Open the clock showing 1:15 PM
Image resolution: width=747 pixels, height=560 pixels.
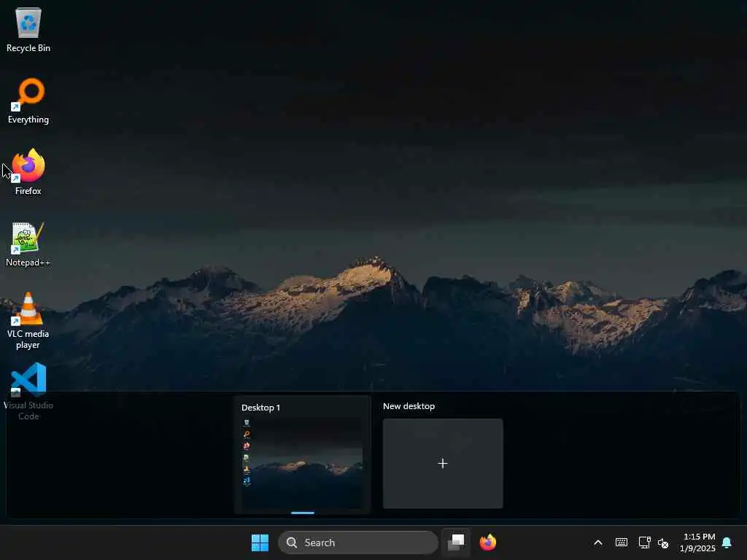coord(698,542)
